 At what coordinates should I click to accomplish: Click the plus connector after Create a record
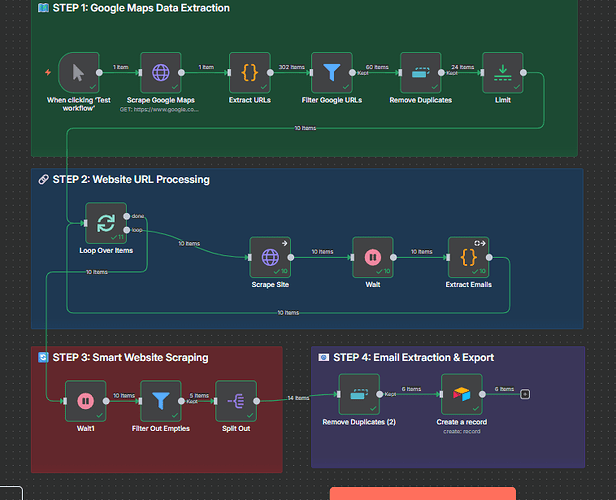click(x=525, y=394)
